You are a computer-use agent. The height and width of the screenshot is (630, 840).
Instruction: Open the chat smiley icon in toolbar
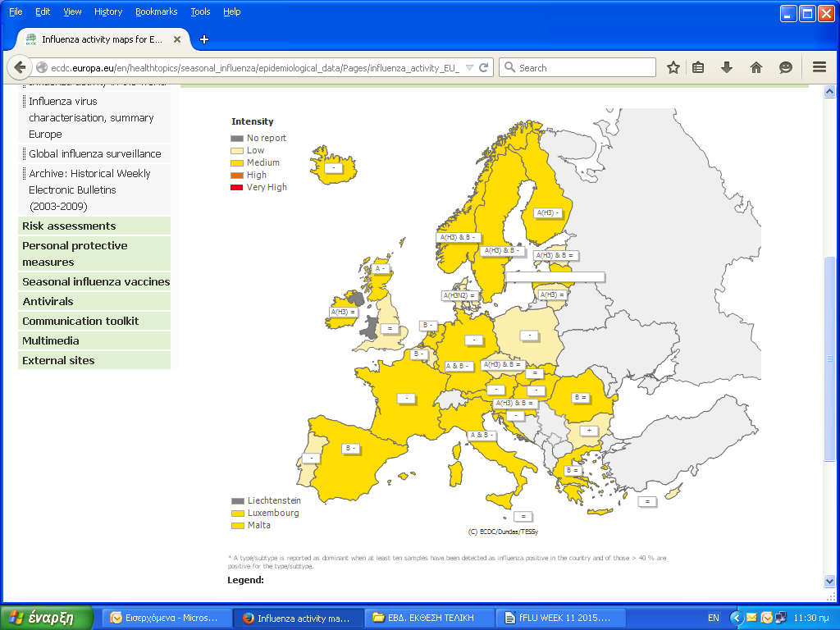coord(785,67)
